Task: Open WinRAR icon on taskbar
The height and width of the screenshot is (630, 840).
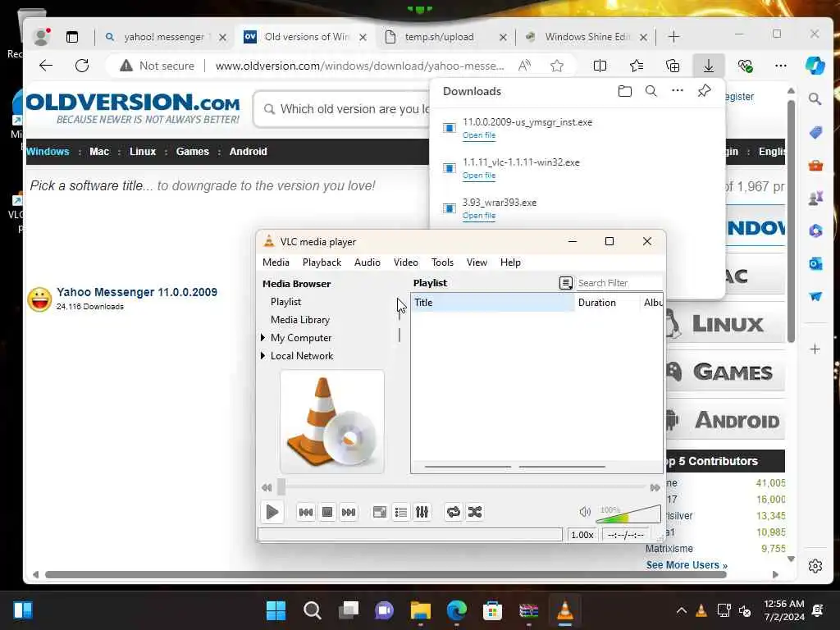Action: tap(529, 610)
